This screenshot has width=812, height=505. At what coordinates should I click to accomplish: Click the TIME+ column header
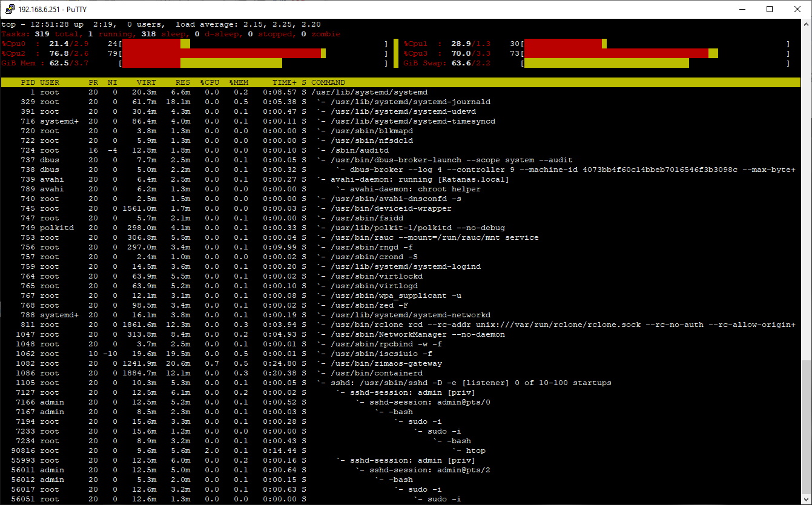pyautogui.click(x=285, y=82)
